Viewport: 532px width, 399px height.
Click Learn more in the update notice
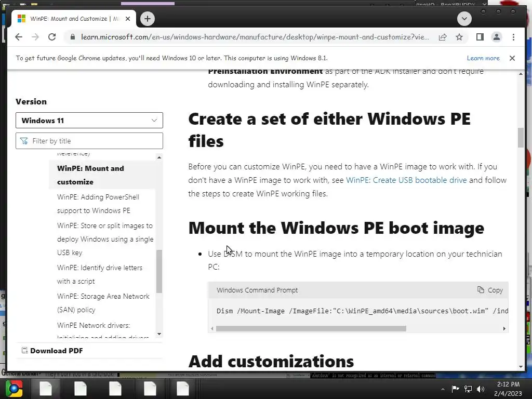(x=483, y=58)
